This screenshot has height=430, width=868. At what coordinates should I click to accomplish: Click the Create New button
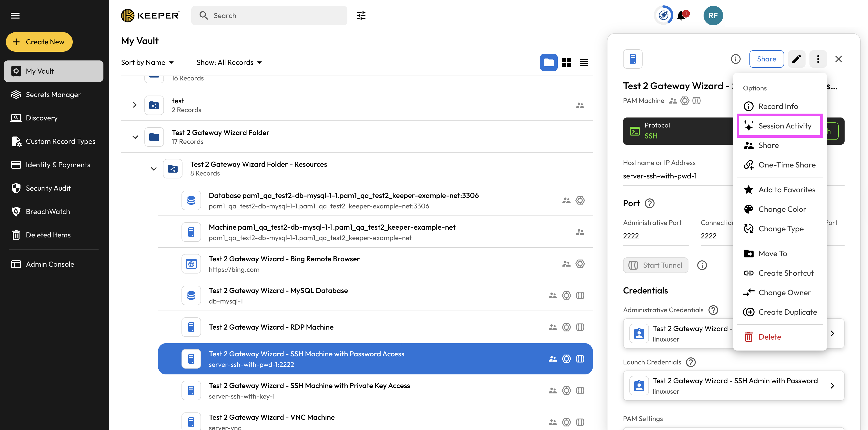pyautogui.click(x=39, y=42)
